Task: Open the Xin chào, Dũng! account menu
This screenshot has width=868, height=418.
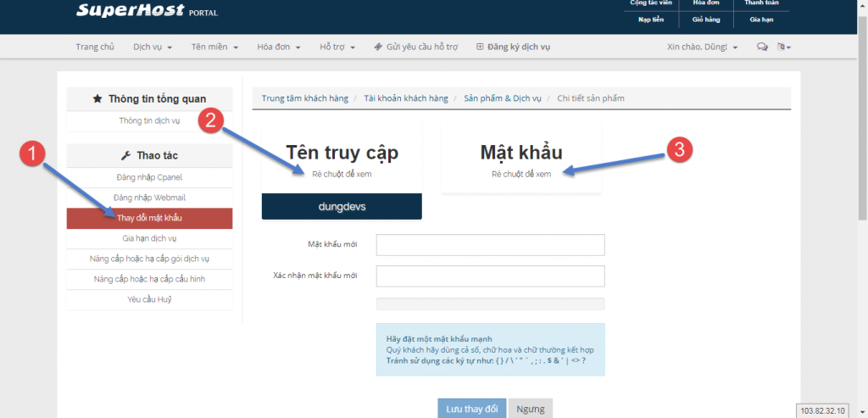Action: click(703, 47)
